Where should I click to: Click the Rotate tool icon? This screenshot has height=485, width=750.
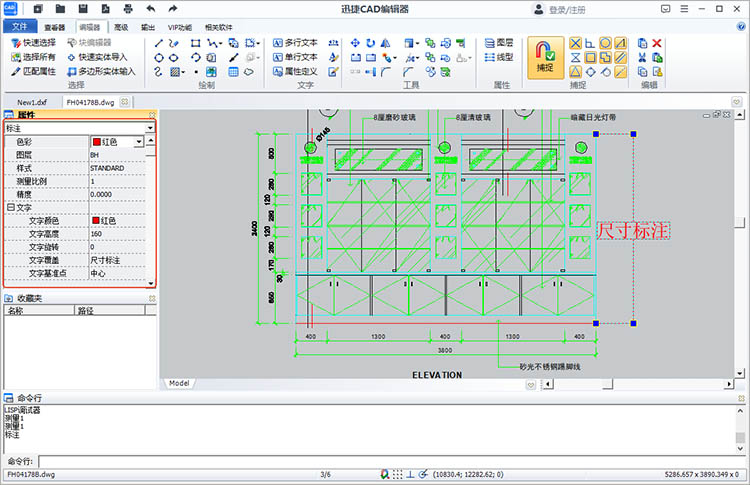tap(370, 44)
